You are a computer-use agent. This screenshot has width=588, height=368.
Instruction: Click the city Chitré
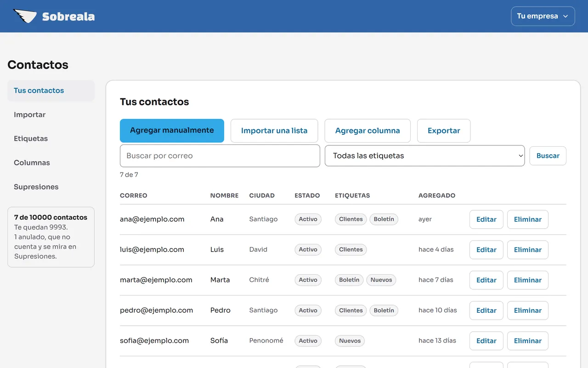(259, 280)
